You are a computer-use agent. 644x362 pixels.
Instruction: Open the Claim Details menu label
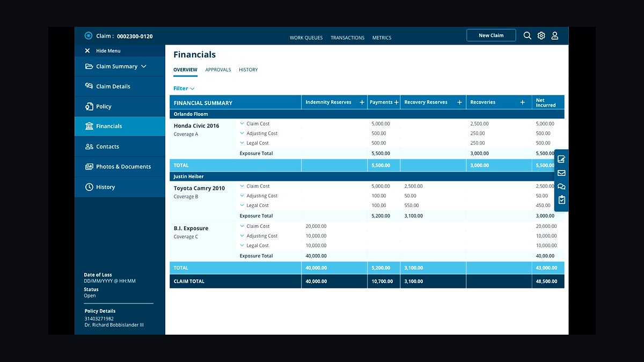[113, 86]
